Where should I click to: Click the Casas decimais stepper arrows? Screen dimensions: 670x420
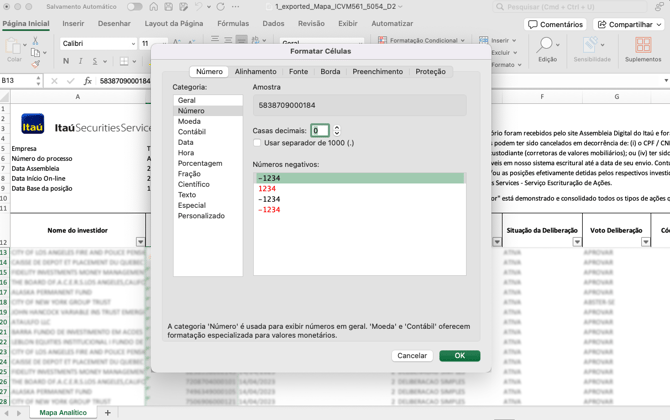pyautogui.click(x=337, y=130)
